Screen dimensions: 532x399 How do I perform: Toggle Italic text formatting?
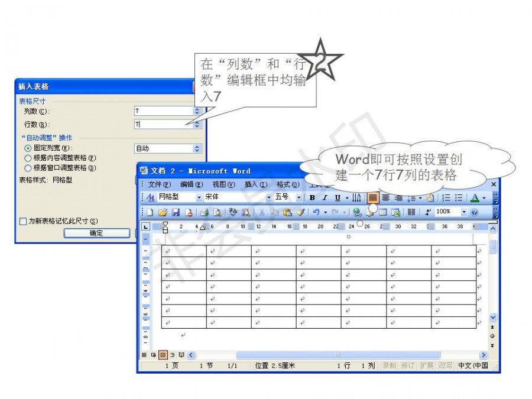pyautogui.click(x=325, y=197)
